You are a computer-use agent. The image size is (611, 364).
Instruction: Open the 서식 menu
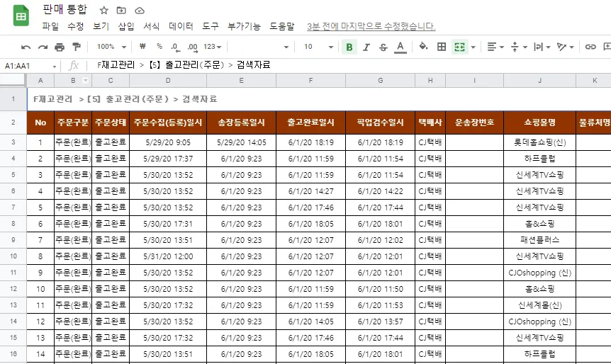(151, 26)
